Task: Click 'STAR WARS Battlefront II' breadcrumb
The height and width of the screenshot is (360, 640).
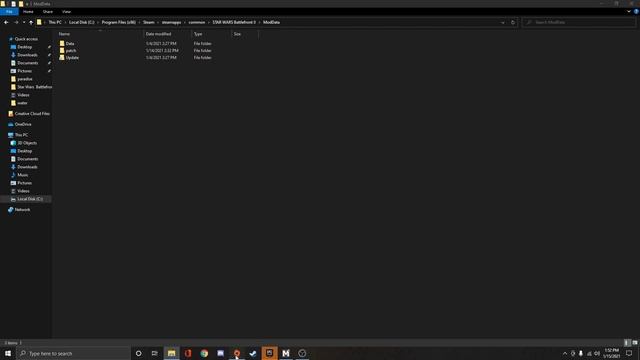Action: pyautogui.click(x=234, y=22)
